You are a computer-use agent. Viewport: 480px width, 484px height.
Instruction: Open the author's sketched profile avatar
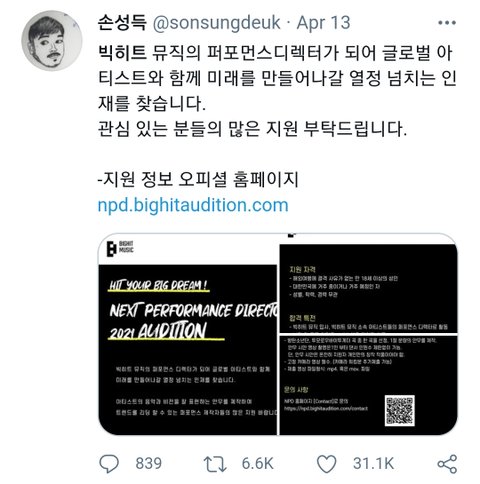pyautogui.click(x=52, y=40)
